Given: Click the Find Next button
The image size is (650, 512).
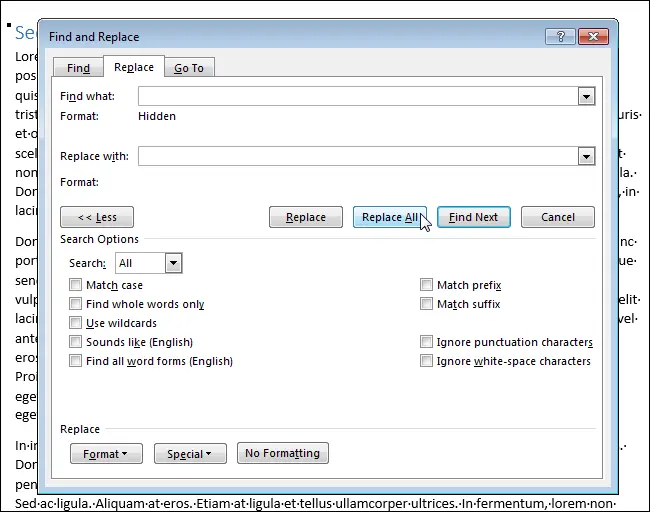Looking at the screenshot, I should tap(474, 217).
